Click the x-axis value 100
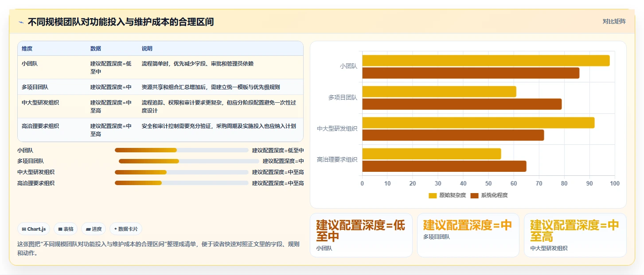The image size is (644, 275). tap(615, 183)
